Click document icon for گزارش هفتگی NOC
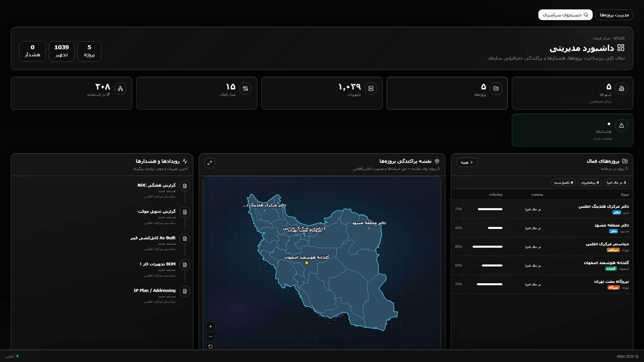The width and height of the screenshot is (644, 362). [x=185, y=186]
